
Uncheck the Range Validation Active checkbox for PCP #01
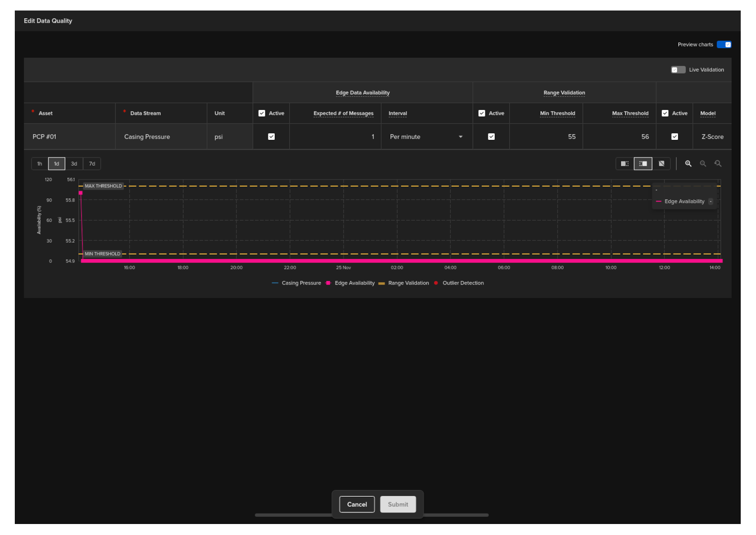(491, 137)
